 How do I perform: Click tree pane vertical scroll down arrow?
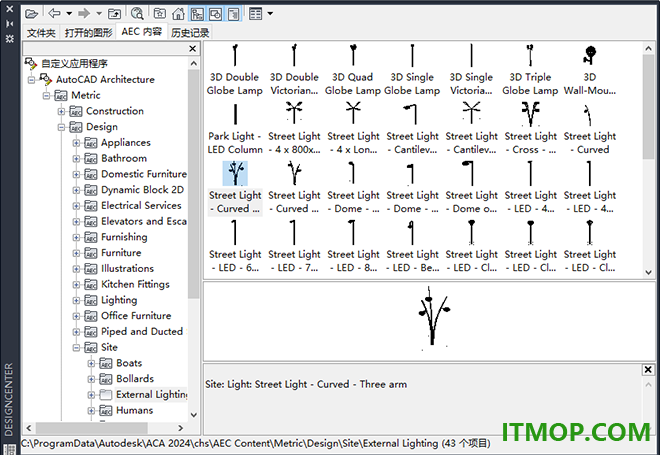coord(194,415)
